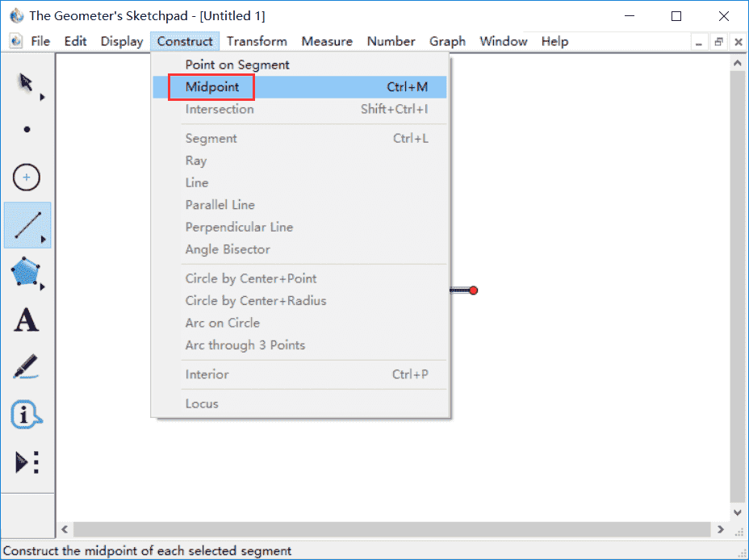This screenshot has height=560, width=749.
Task: Expand Straightedge tool flyout triangle
Action: tap(43, 240)
